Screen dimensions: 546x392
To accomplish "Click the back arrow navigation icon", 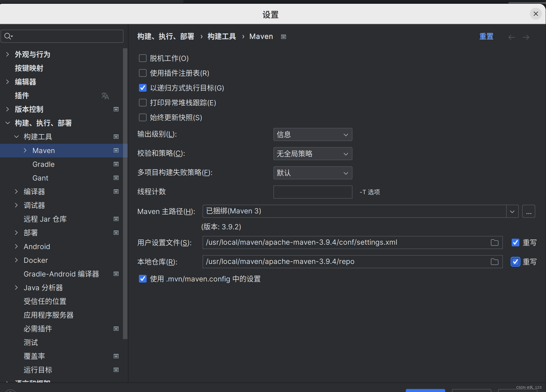I will [511, 37].
